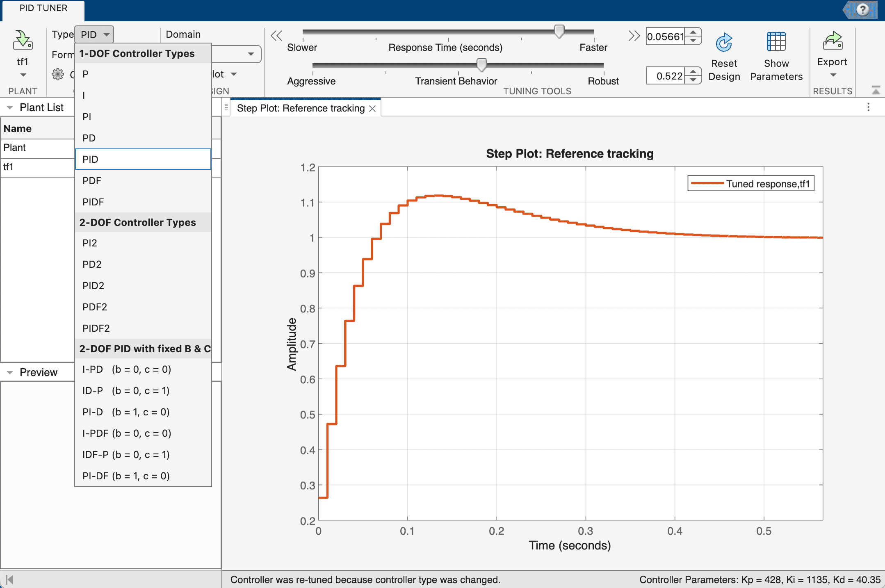Collapse the Plant List panel

10,108
